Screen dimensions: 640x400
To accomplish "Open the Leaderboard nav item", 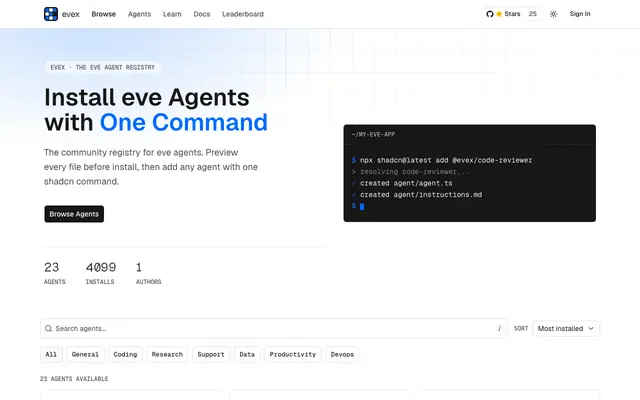I will (x=243, y=14).
